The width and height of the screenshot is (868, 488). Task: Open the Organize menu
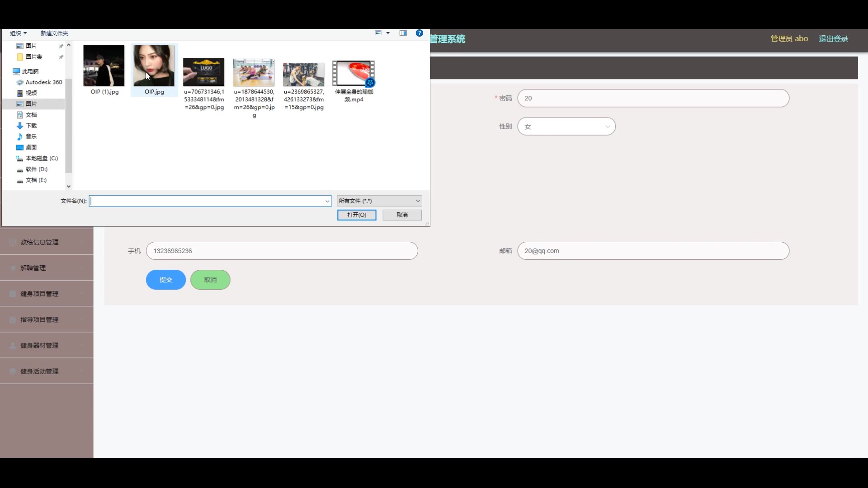point(19,33)
